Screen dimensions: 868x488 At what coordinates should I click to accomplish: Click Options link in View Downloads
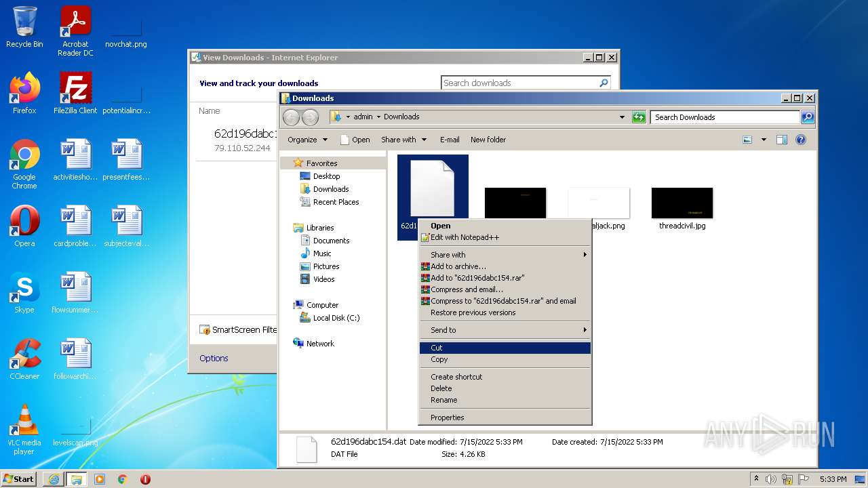(x=214, y=359)
